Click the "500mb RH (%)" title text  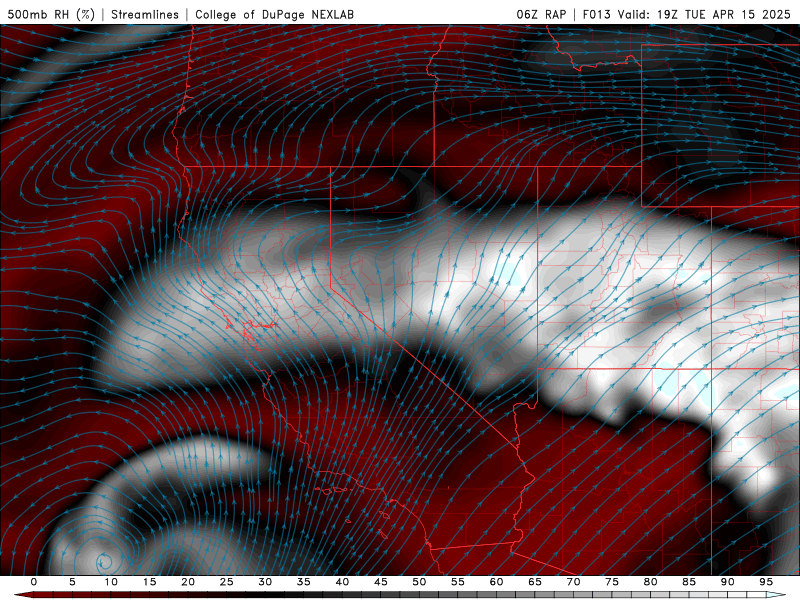coord(51,14)
